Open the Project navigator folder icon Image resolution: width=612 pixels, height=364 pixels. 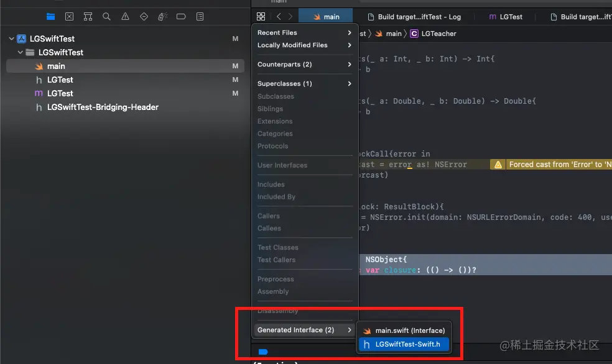(x=50, y=16)
